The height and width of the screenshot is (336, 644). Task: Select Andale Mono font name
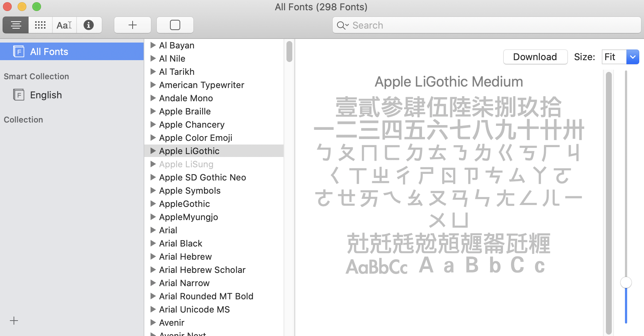(186, 98)
